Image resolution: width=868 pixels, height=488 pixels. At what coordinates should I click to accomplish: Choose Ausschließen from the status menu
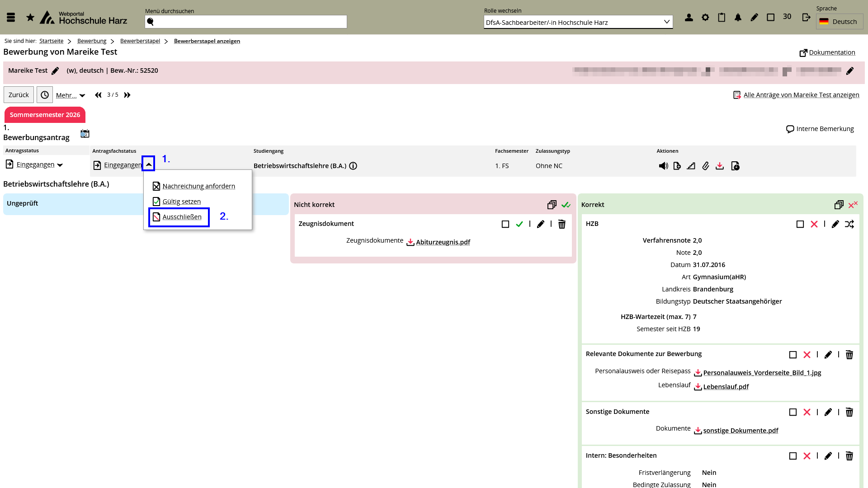[x=182, y=217]
